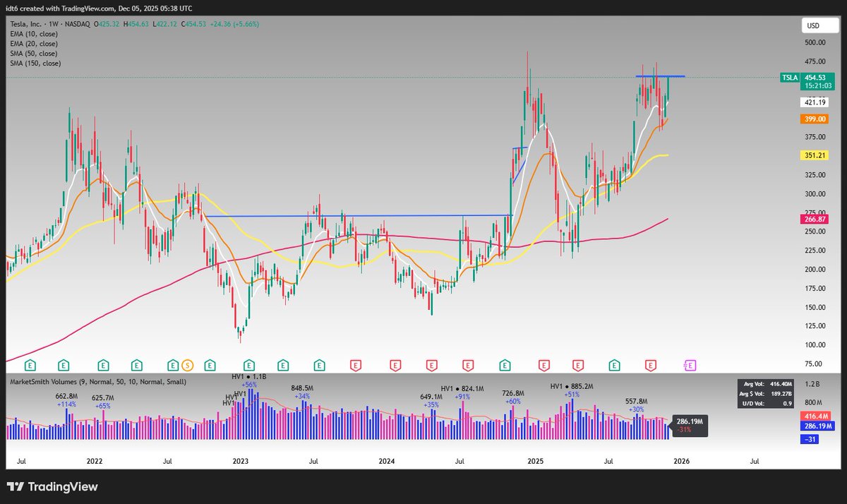Click the TSLA ticker flag on the price scale

pos(789,78)
